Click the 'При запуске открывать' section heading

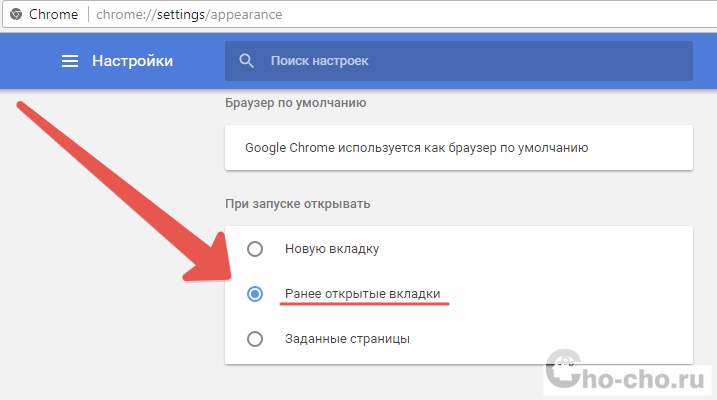click(x=298, y=204)
